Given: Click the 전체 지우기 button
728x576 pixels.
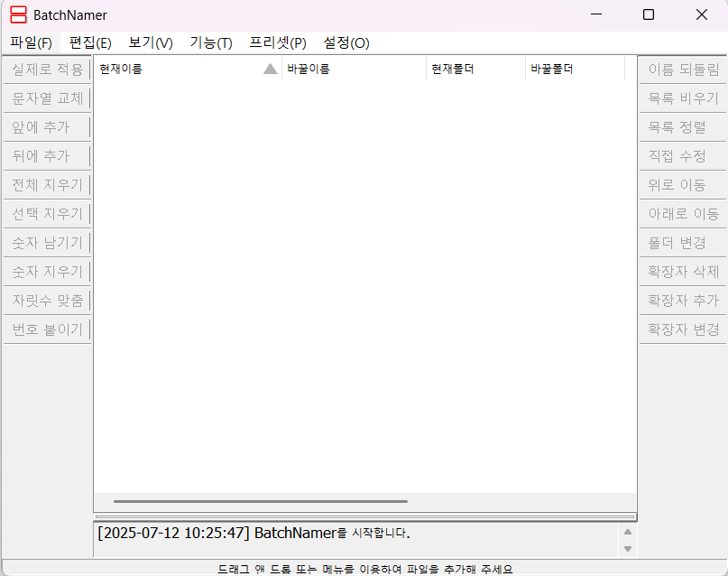Looking at the screenshot, I should coord(47,185).
